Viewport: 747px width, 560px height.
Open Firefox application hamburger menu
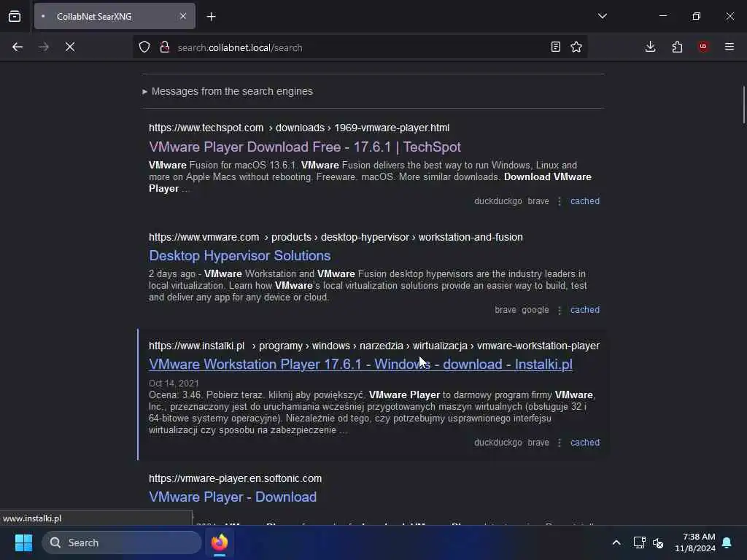click(x=729, y=47)
